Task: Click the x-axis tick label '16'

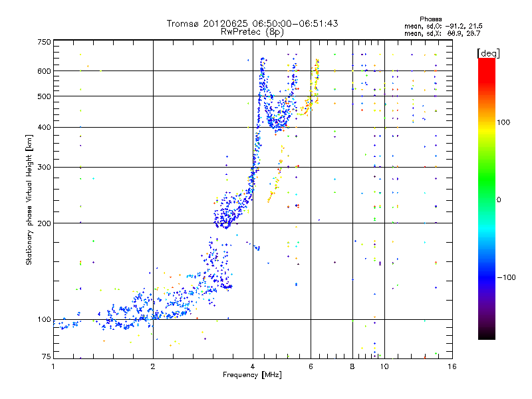Action: (452, 366)
